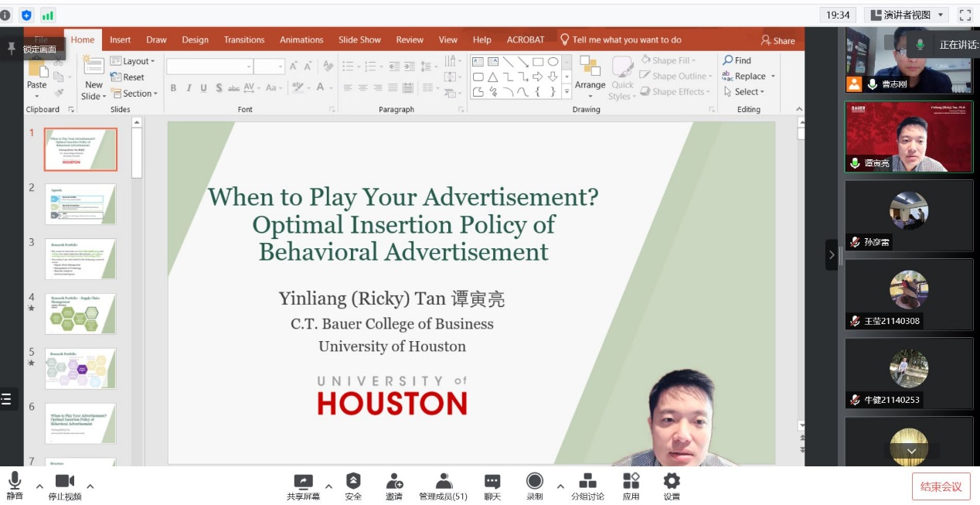Open the Layout dropdown
The image size is (980, 505).
tap(133, 61)
